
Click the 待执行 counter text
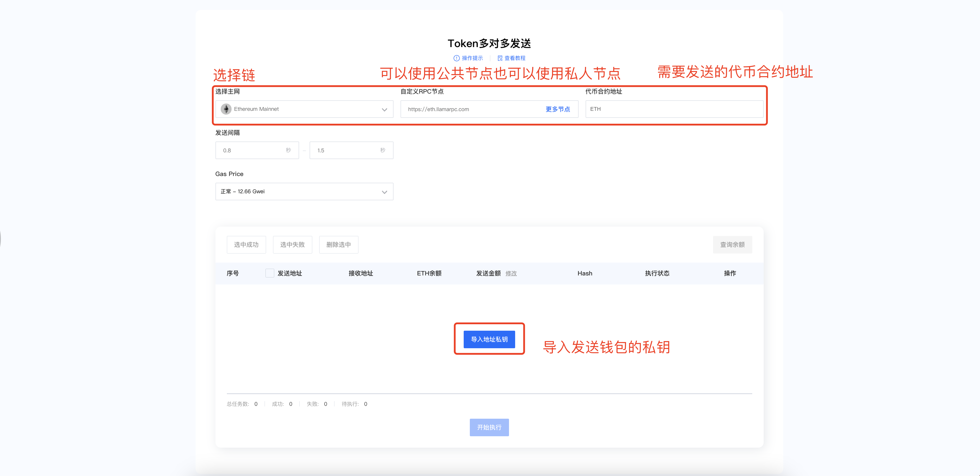tap(354, 404)
